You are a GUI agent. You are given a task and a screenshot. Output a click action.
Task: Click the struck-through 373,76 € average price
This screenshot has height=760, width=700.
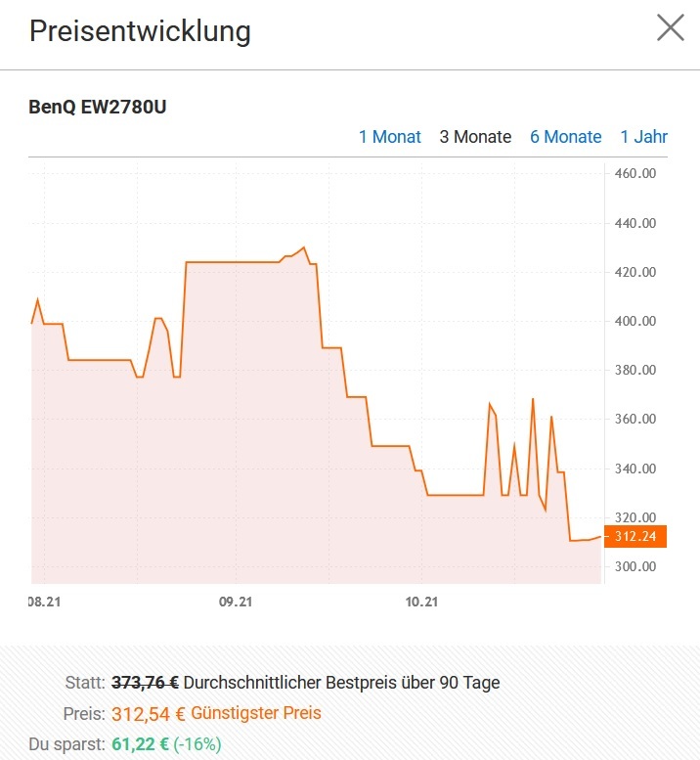point(145,683)
